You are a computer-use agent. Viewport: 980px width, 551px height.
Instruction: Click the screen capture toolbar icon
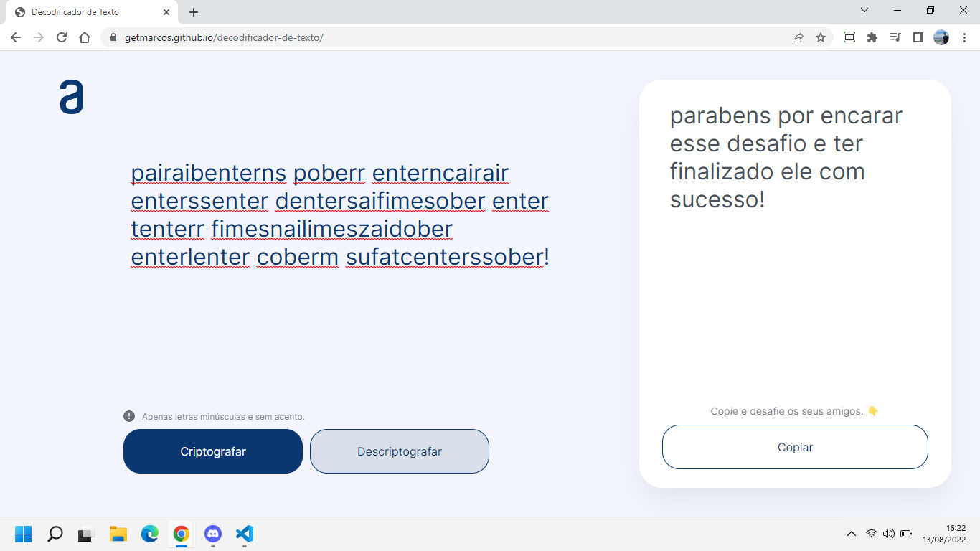point(849,37)
